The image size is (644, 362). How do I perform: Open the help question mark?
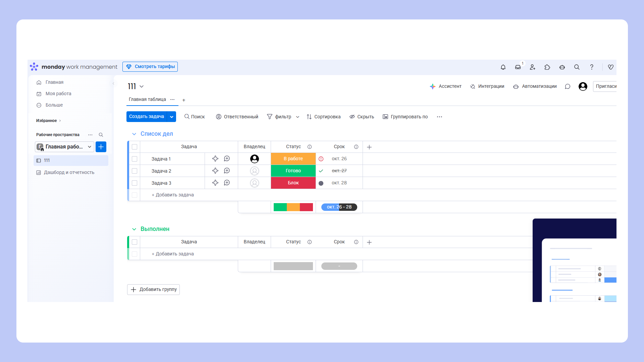click(592, 67)
